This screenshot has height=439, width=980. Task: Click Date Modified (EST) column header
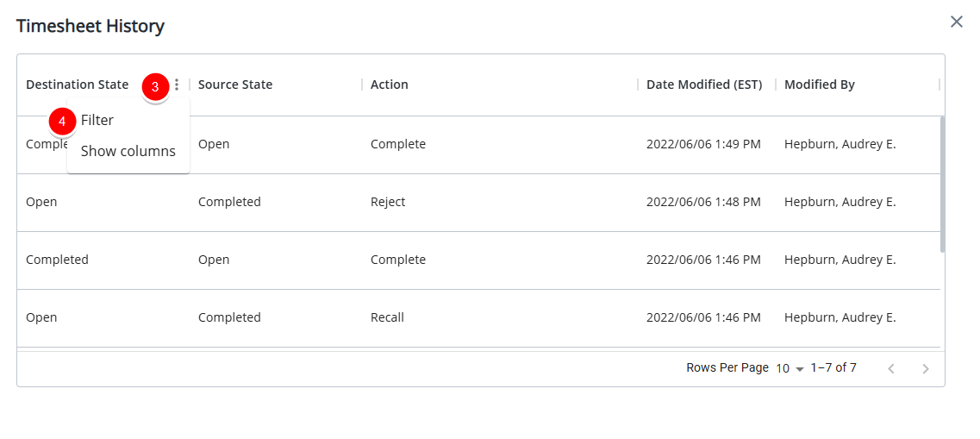704,85
